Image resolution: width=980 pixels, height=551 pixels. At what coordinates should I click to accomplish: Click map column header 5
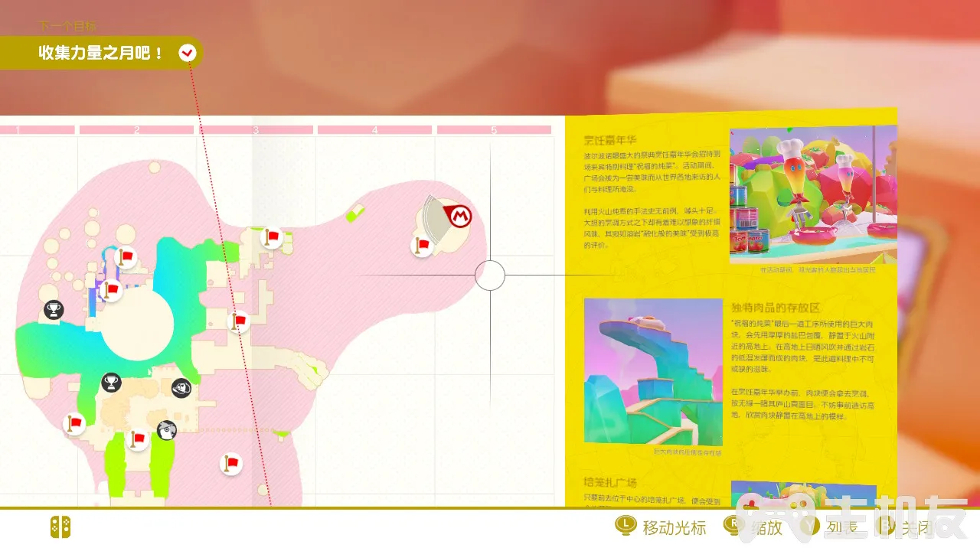tap(495, 130)
